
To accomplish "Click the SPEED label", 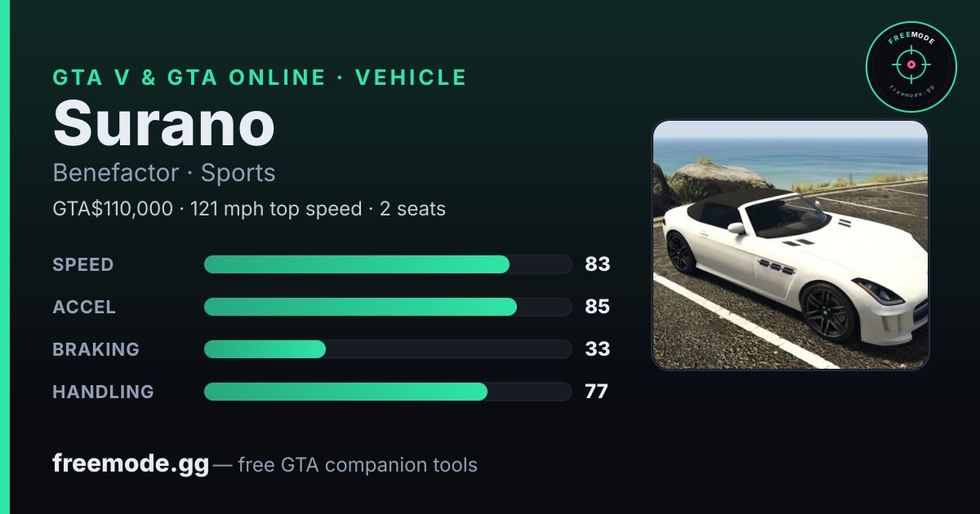I will 83,264.
